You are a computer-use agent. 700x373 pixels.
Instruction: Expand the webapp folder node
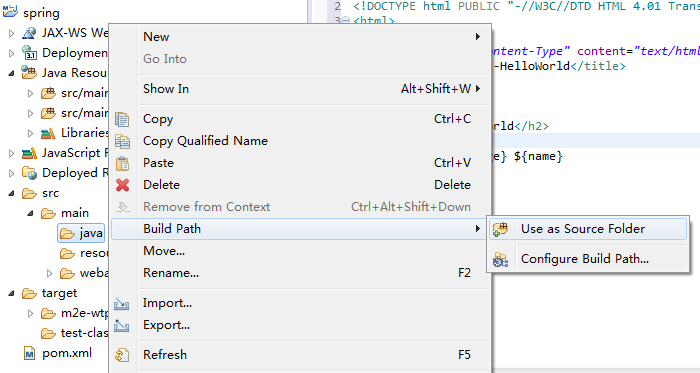pos(50,274)
